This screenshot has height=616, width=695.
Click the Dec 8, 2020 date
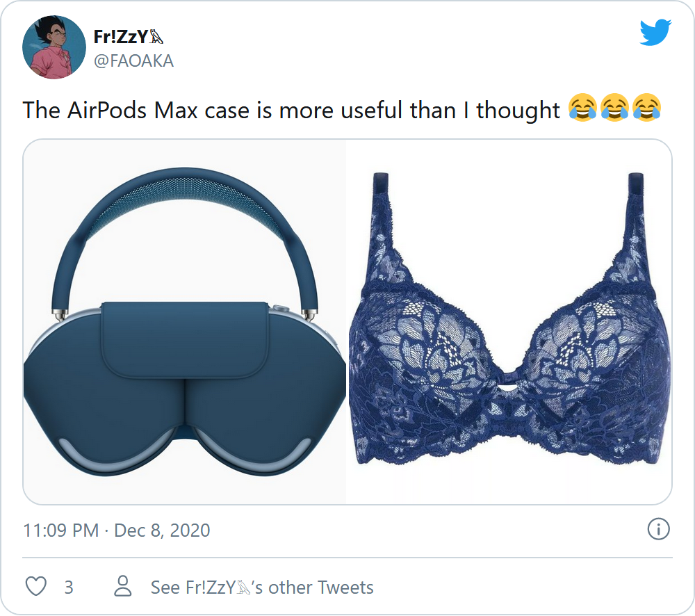point(162,530)
